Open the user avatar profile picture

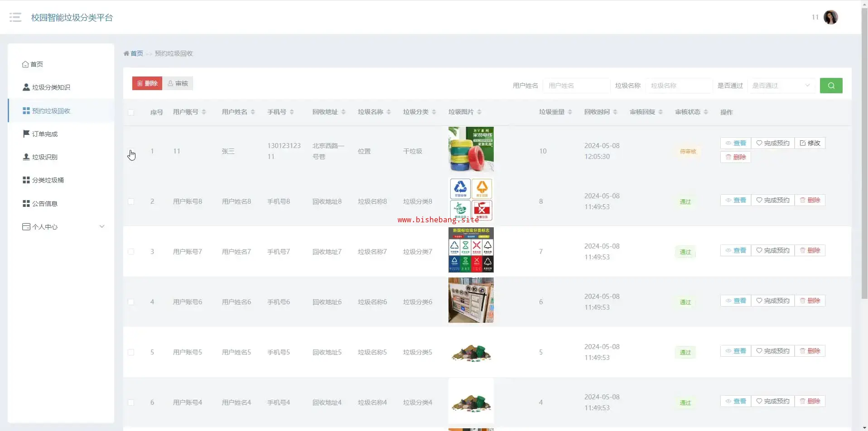[830, 17]
